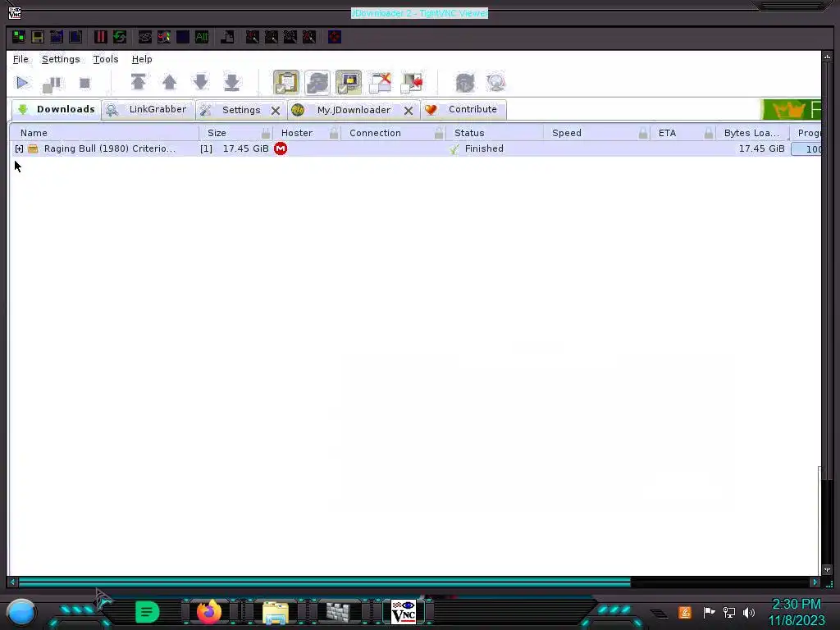The width and height of the screenshot is (840, 630).
Task: Send Ctrl+Esc through VNC toolbar
Action: pos(164,36)
